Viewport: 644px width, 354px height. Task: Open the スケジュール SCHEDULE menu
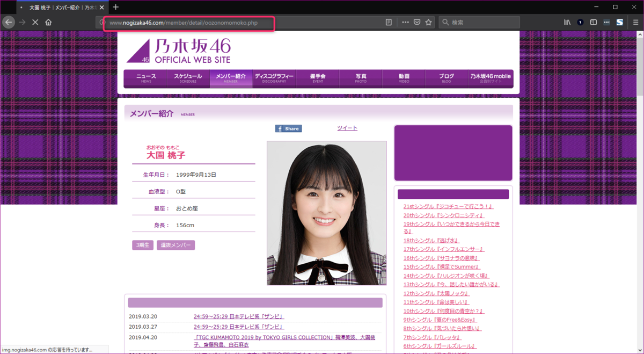(188, 78)
